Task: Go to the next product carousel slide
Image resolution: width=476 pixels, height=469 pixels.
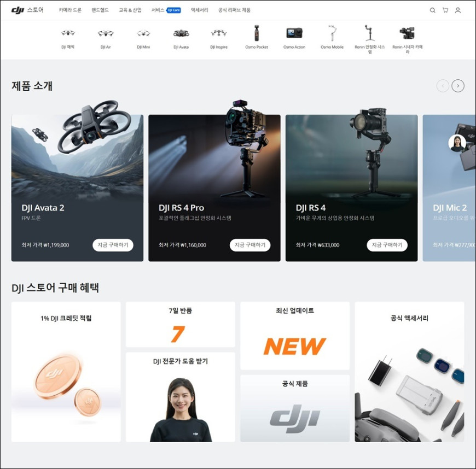Action: click(x=458, y=86)
